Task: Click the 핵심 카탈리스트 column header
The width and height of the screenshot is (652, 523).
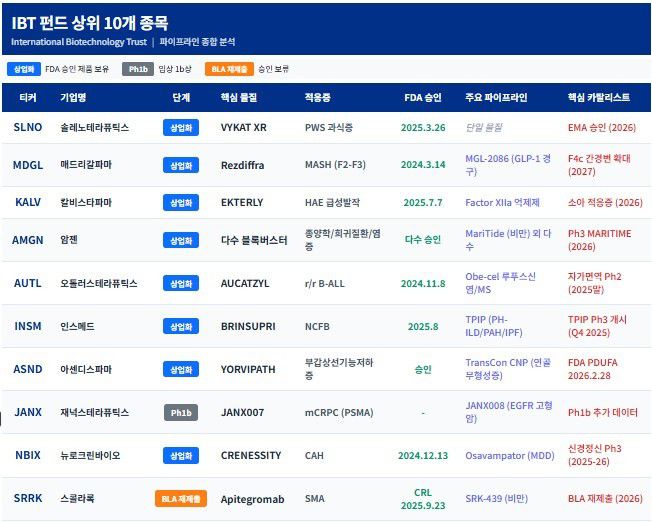Action: pos(598,98)
